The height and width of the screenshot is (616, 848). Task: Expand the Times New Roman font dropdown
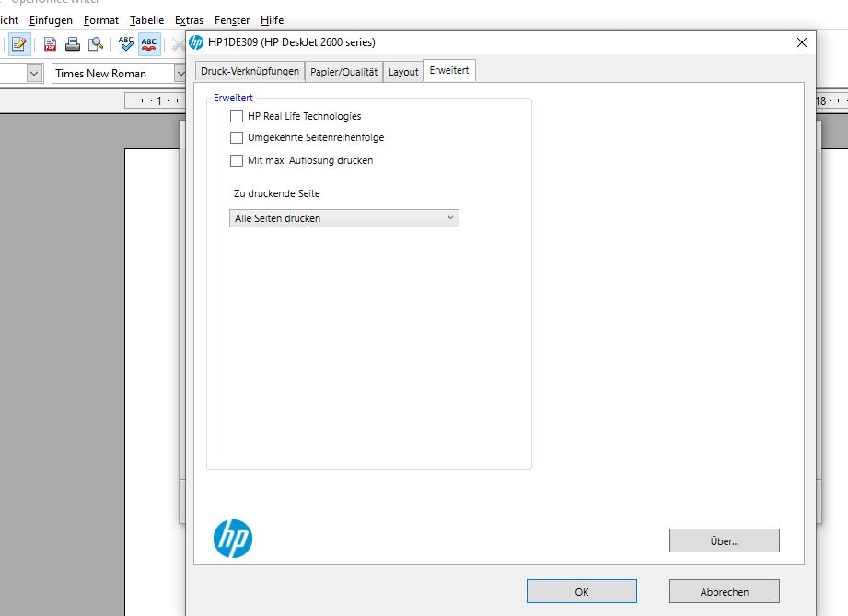(x=180, y=73)
